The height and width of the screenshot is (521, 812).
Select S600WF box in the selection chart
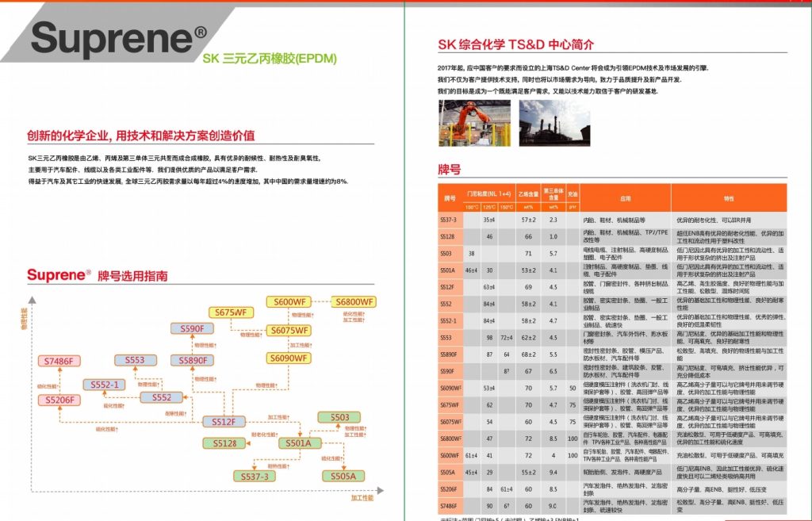click(x=289, y=301)
